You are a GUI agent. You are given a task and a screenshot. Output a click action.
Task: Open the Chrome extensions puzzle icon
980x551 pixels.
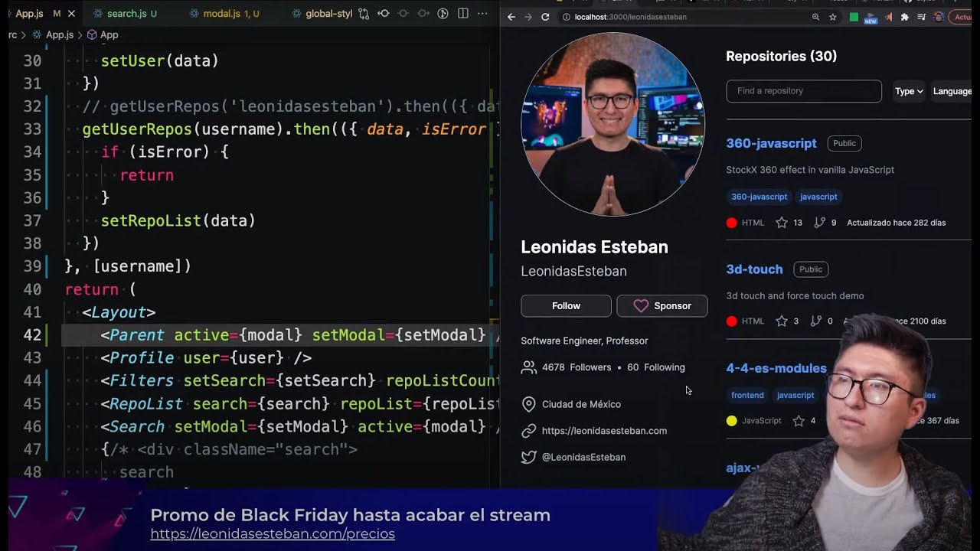tap(904, 17)
